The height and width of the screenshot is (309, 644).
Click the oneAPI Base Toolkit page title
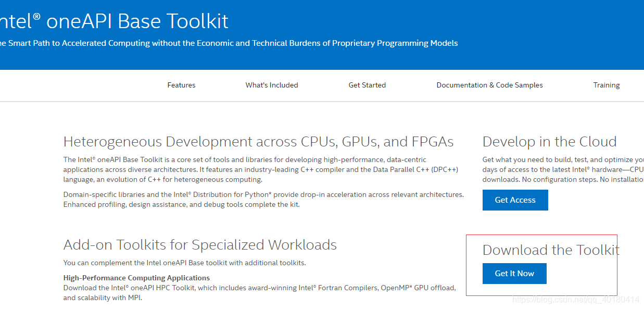pyautogui.click(x=114, y=21)
